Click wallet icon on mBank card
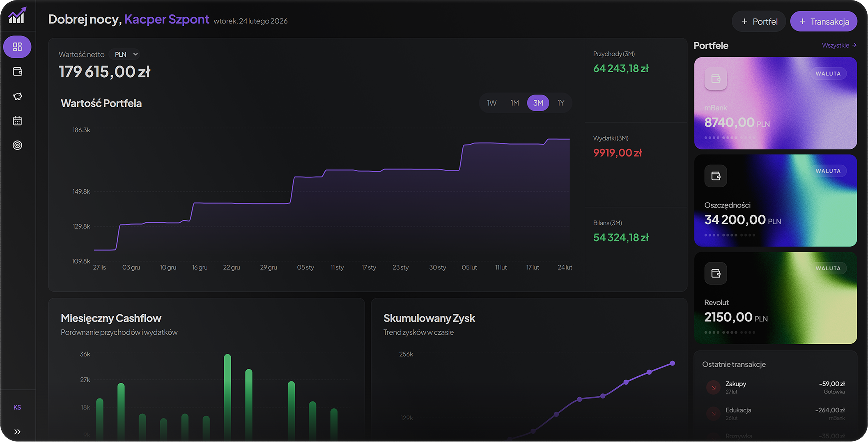Image resolution: width=868 pixels, height=442 pixels. [716, 78]
